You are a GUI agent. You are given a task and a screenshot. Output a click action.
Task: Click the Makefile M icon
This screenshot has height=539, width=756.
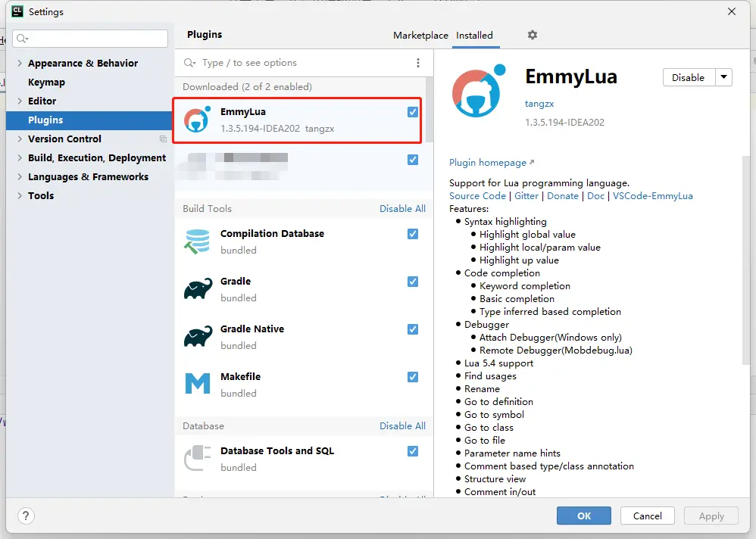[198, 384]
